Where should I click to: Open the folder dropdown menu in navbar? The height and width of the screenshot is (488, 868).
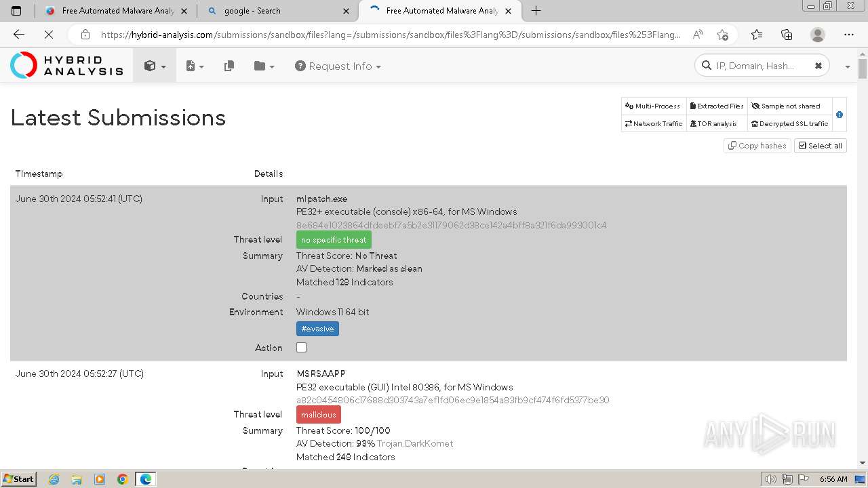pyautogui.click(x=264, y=66)
